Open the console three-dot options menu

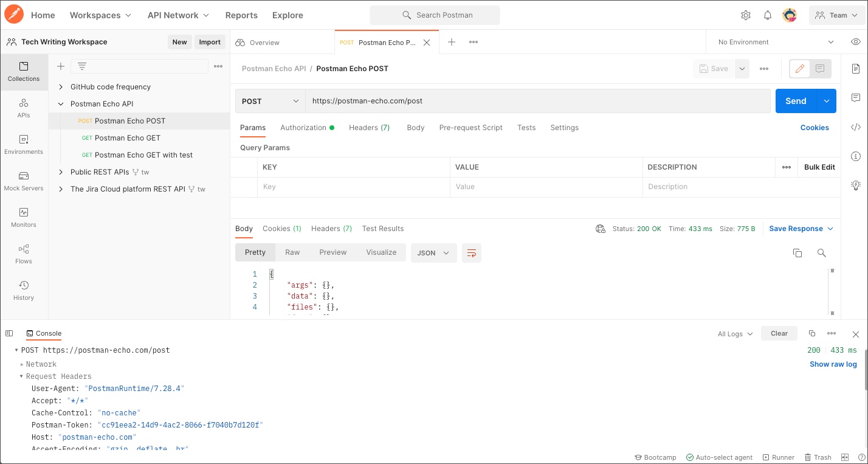point(832,333)
